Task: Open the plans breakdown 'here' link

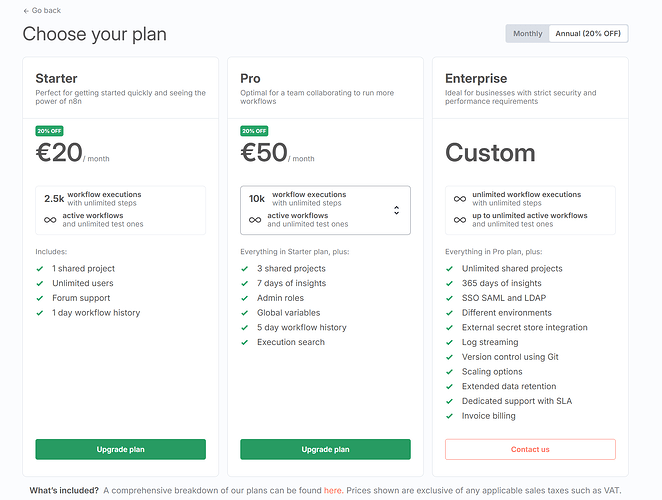Action: click(332, 490)
